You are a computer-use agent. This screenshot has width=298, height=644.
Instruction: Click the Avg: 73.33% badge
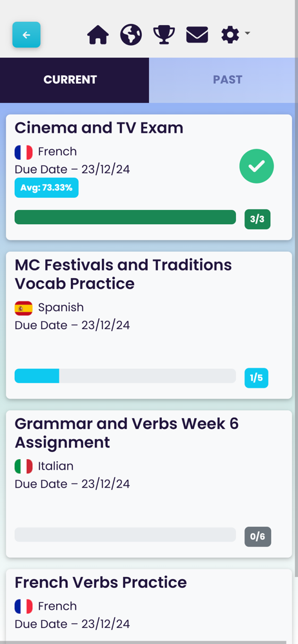[46, 187]
